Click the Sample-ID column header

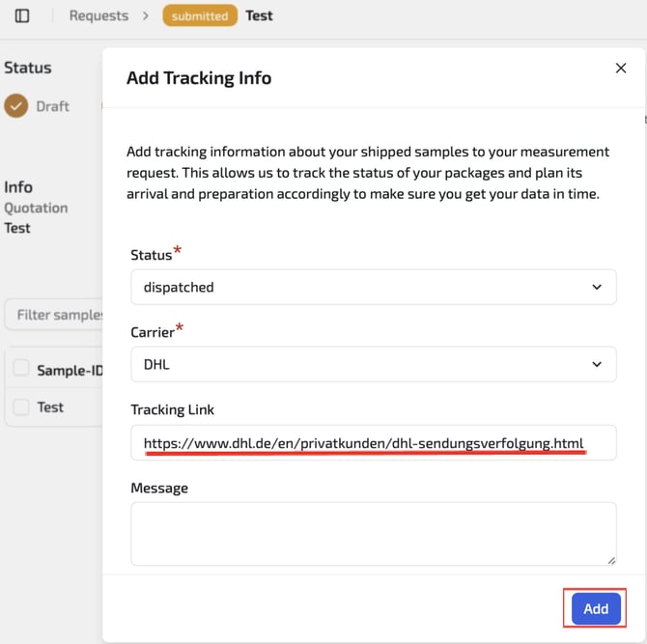pos(70,370)
